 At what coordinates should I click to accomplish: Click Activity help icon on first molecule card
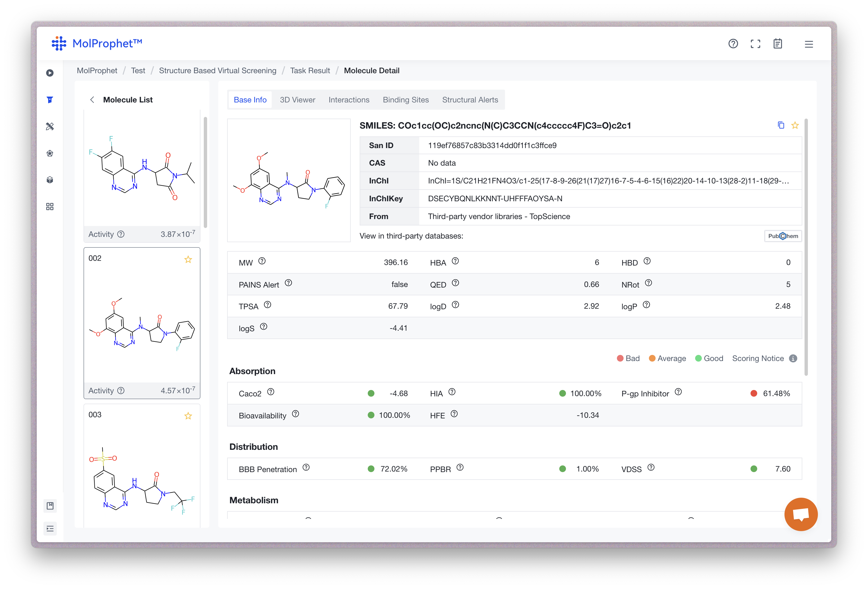point(121,234)
